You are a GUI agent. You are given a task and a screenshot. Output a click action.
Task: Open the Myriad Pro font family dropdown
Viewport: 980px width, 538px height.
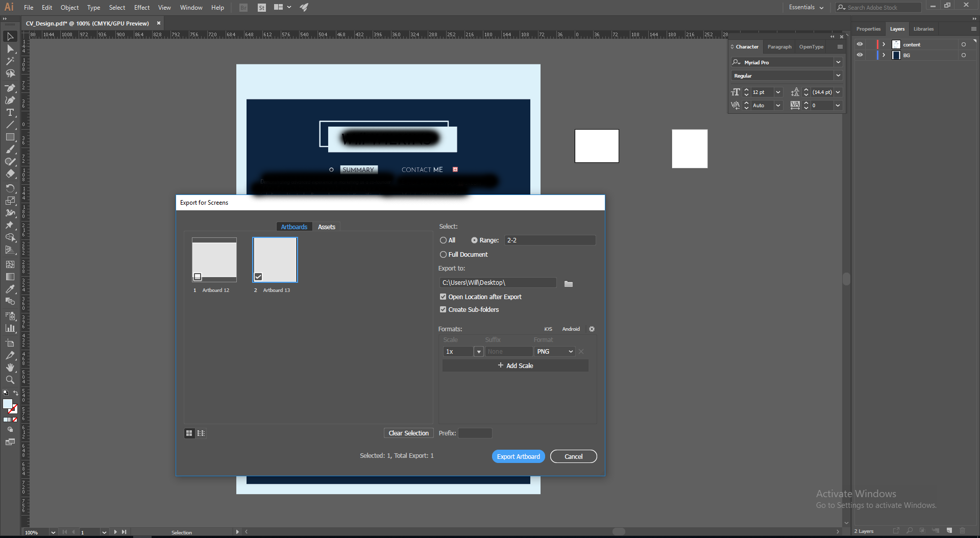pos(838,62)
